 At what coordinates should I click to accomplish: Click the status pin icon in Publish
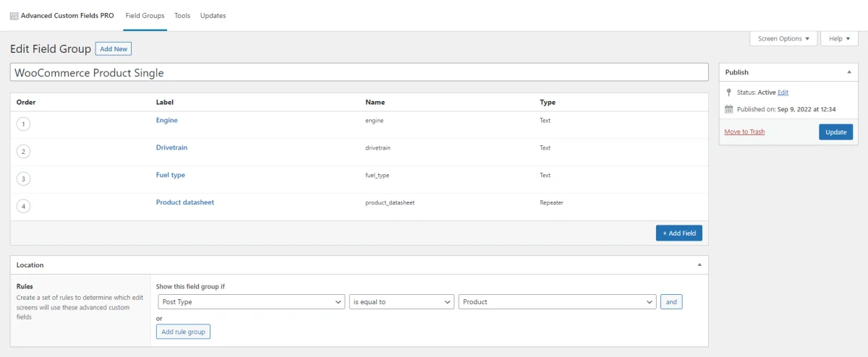728,93
